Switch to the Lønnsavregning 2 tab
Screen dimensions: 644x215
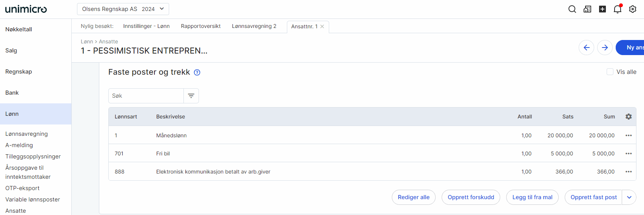click(x=254, y=26)
